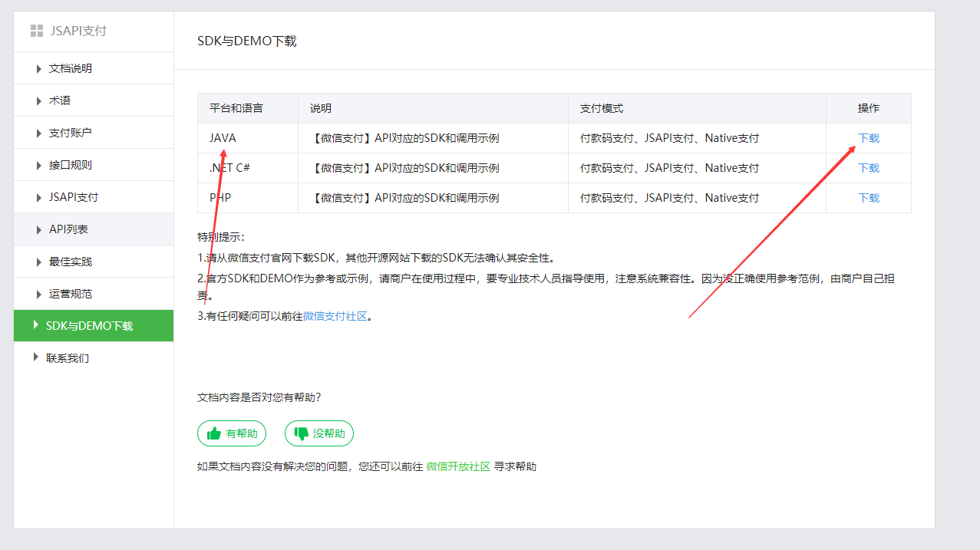This screenshot has height=550, width=980.
Task: Open API列表 in the sidebar
Action: tap(94, 229)
